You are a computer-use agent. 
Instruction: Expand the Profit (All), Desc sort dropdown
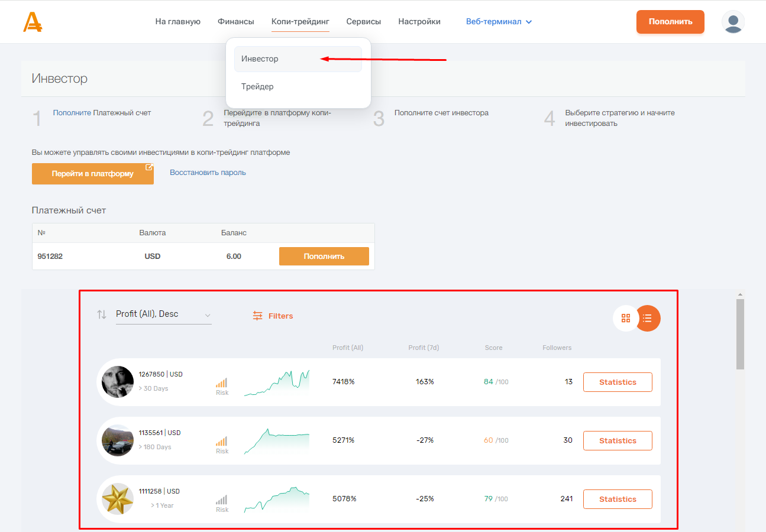coord(163,314)
